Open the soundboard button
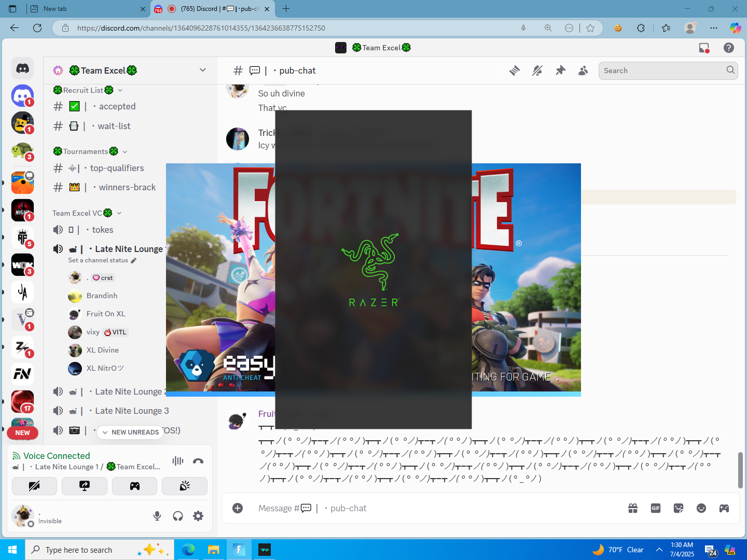Viewport: 747px width, 560px height. point(185,486)
